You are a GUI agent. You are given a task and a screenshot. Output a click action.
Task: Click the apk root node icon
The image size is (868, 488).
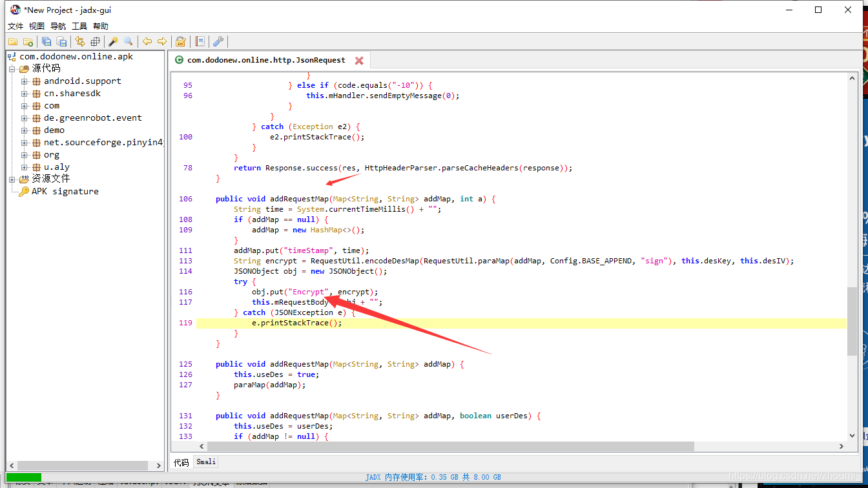click(12, 57)
